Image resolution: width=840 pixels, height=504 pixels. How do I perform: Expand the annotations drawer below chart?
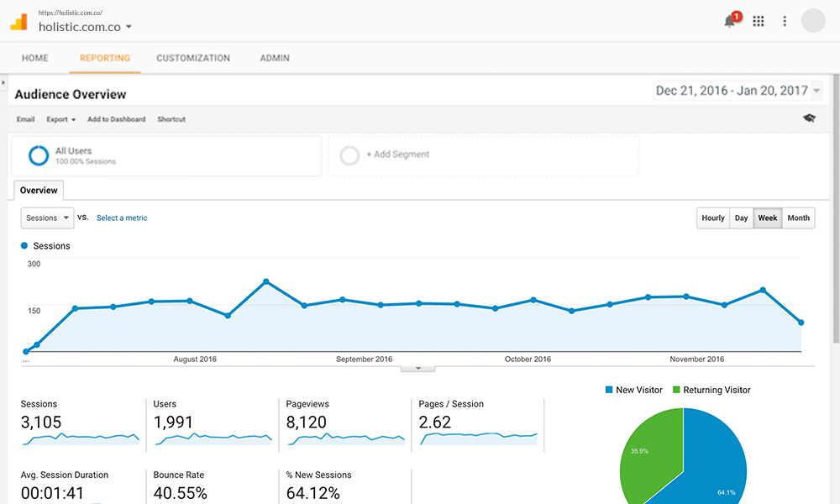417,369
